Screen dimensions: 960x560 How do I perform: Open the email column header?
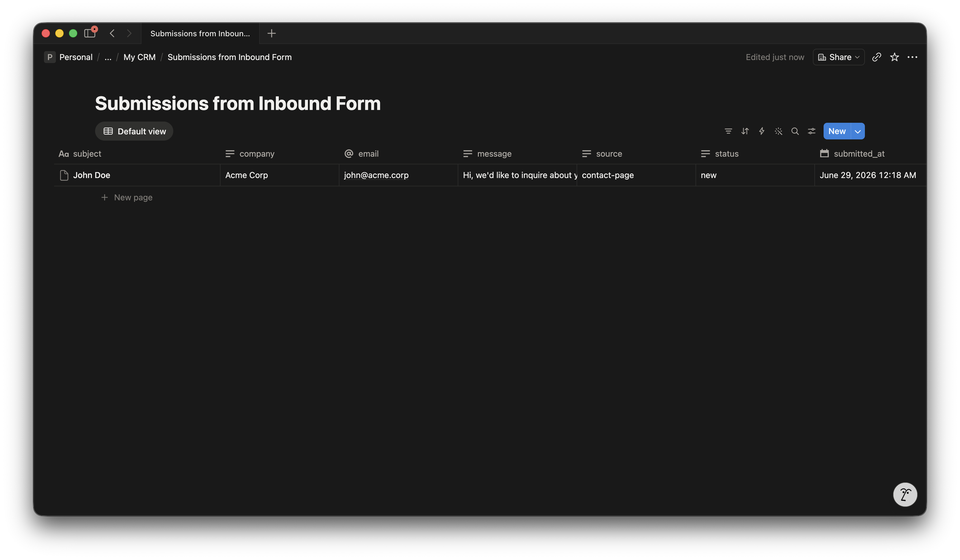pos(398,153)
